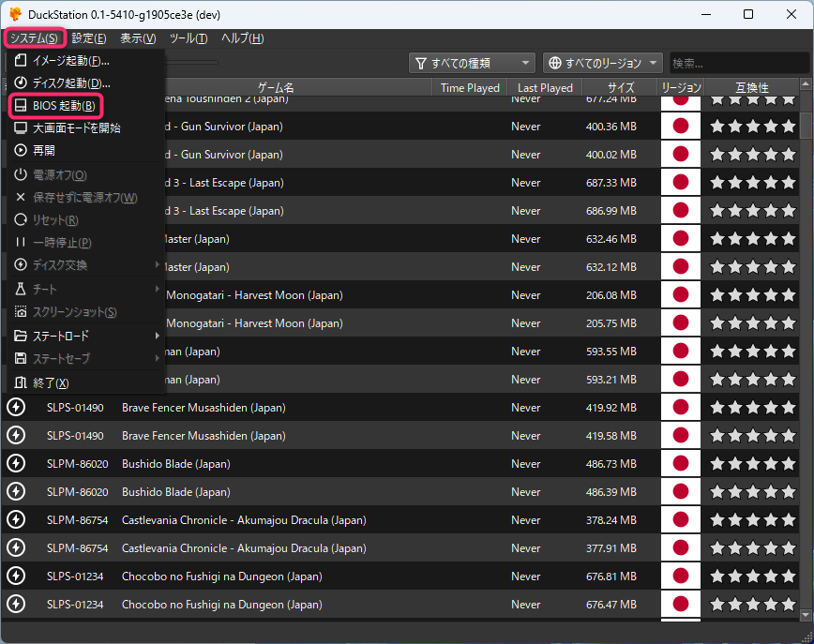Click the Japan flag on the 205.75 MB row
This screenshot has height=644, width=814.
pos(681,322)
